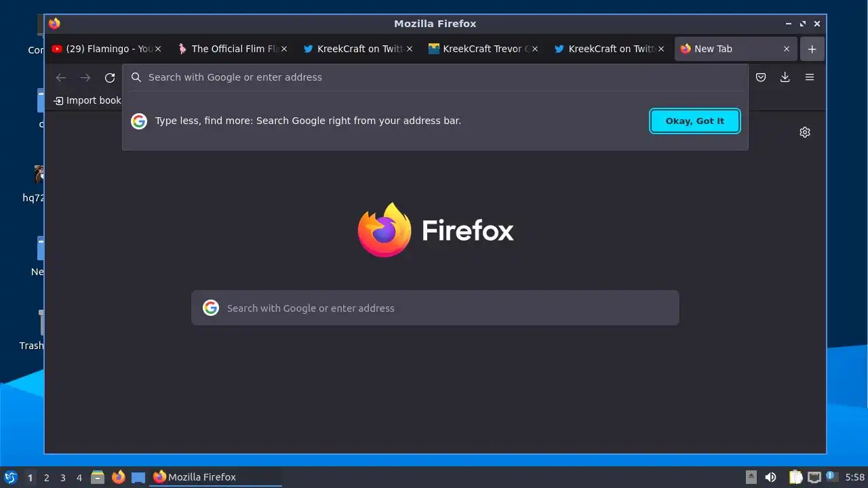Open the Firefox hamburger menu
This screenshot has width=868, height=488.
click(x=809, y=77)
